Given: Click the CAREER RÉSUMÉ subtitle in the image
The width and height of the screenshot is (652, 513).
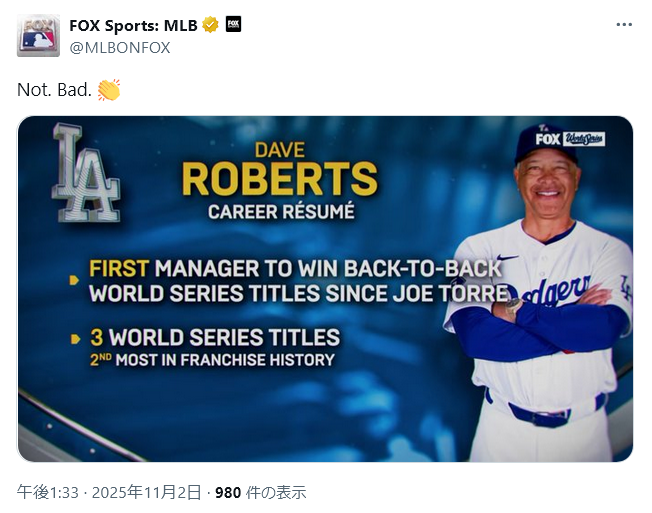Looking at the screenshot, I should pos(280,212).
